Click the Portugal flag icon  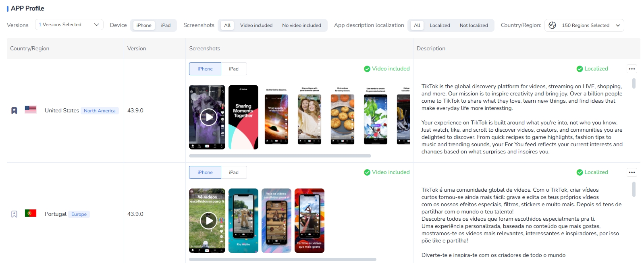click(x=31, y=213)
